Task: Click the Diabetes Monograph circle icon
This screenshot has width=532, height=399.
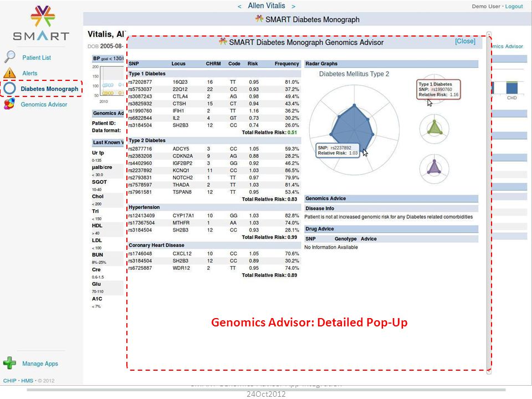Action: [9, 88]
